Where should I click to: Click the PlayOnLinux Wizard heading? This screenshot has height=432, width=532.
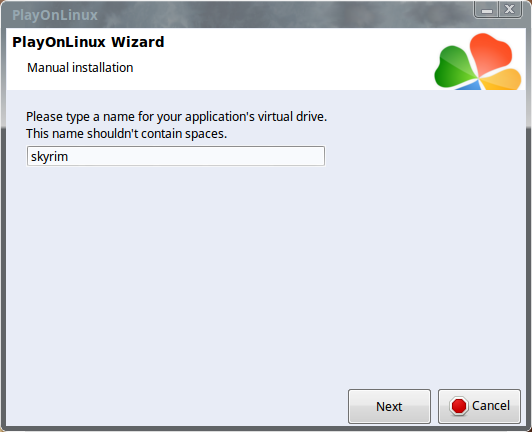tap(88, 42)
